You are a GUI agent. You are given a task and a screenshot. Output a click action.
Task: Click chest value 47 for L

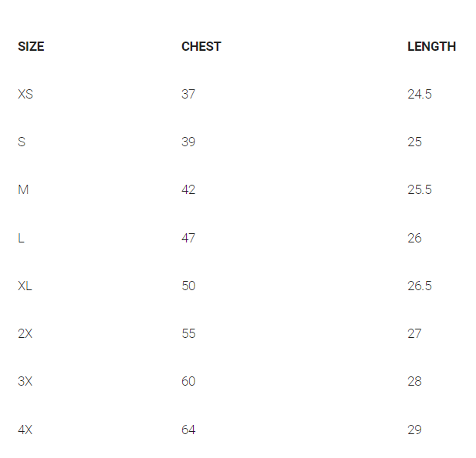click(188, 238)
